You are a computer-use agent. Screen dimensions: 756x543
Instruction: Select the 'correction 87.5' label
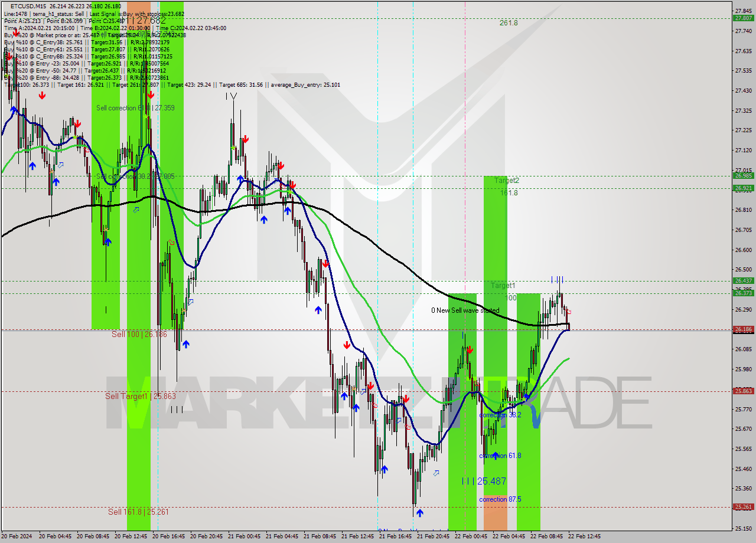500,499
